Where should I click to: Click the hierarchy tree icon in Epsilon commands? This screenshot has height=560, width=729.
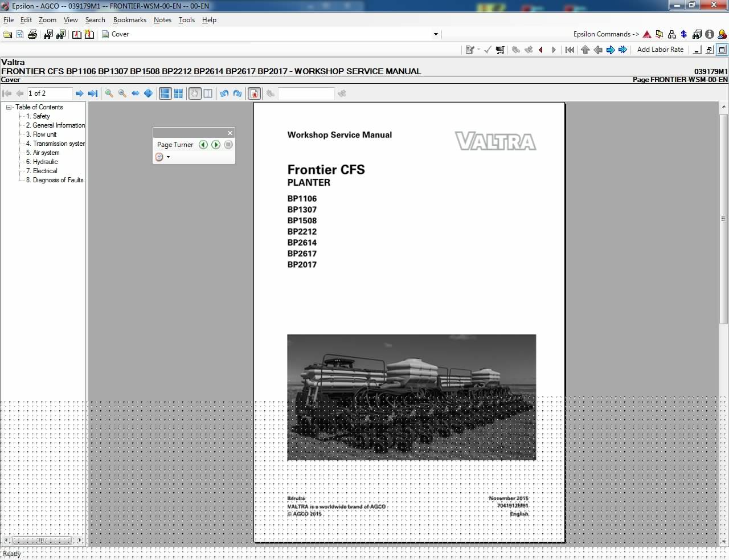pyautogui.click(x=672, y=34)
